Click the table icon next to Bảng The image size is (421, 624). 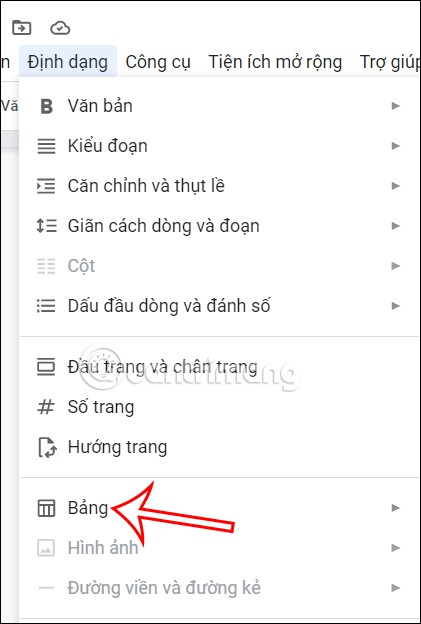[x=46, y=508]
